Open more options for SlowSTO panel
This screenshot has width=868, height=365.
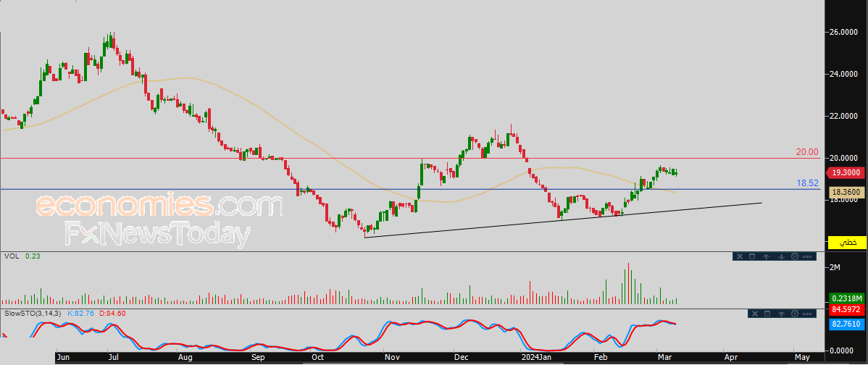click(x=807, y=314)
